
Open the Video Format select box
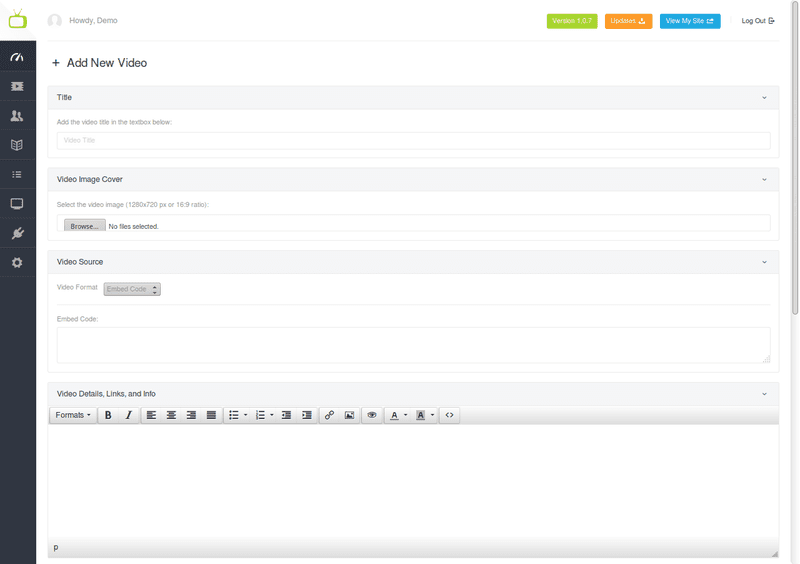pyautogui.click(x=132, y=289)
